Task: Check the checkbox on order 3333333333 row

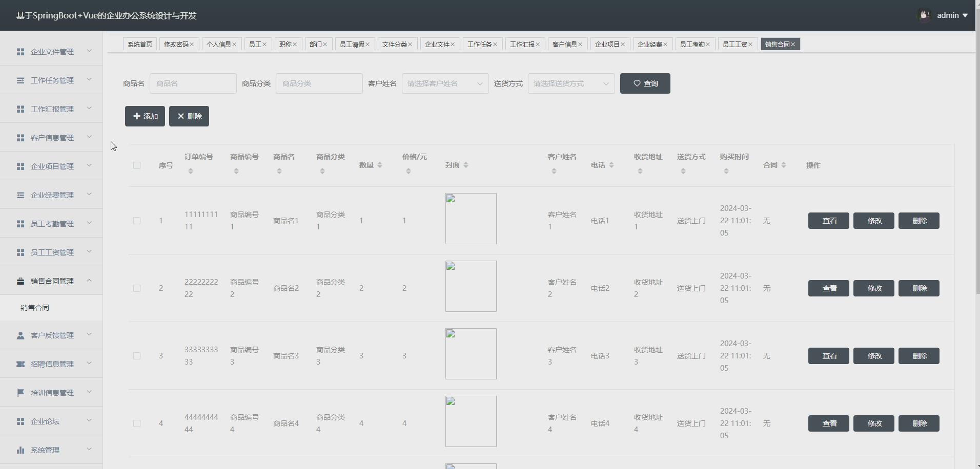Action: 136,356
